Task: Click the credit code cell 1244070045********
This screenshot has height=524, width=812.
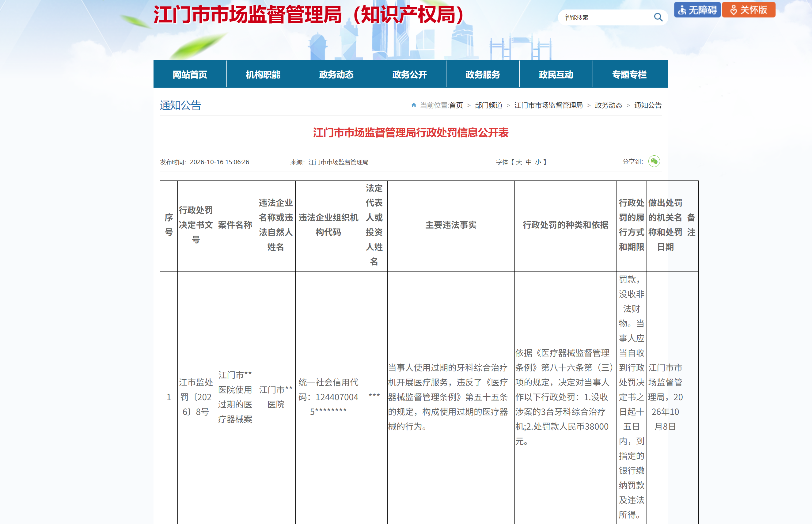Action: click(x=328, y=397)
